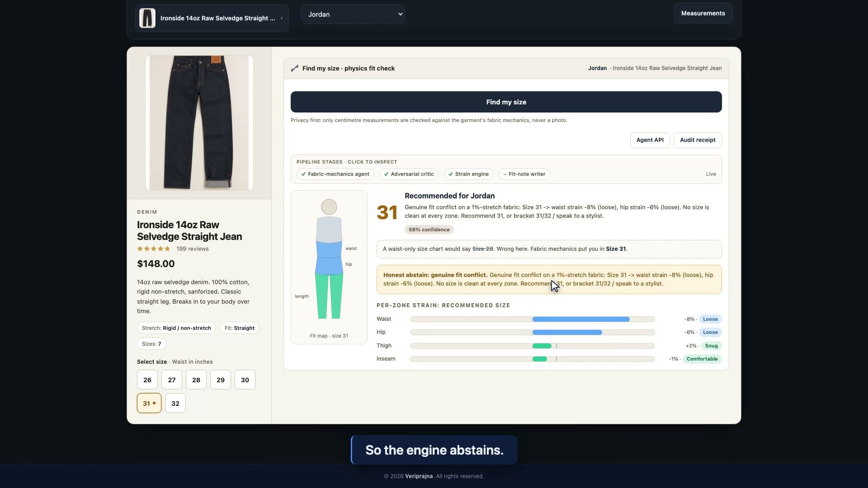Click the 58% confidence badge
This screenshot has width=868, height=488.
[x=429, y=230]
